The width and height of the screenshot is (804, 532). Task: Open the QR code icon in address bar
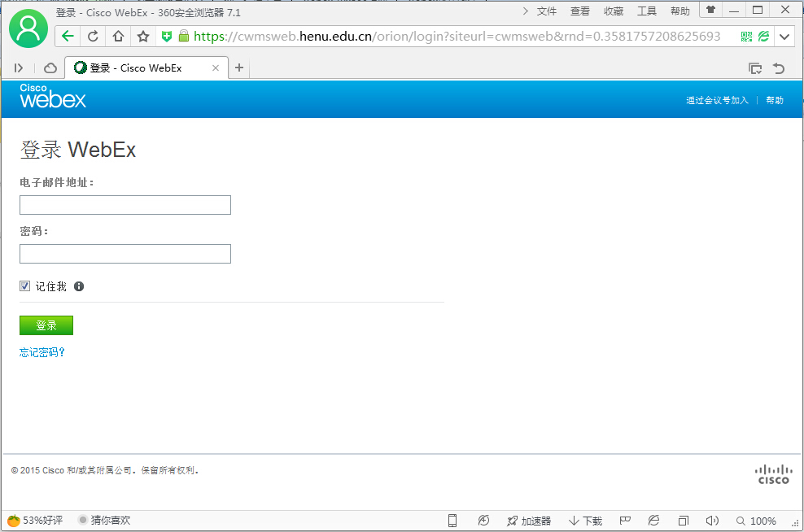(x=746, y=37)
